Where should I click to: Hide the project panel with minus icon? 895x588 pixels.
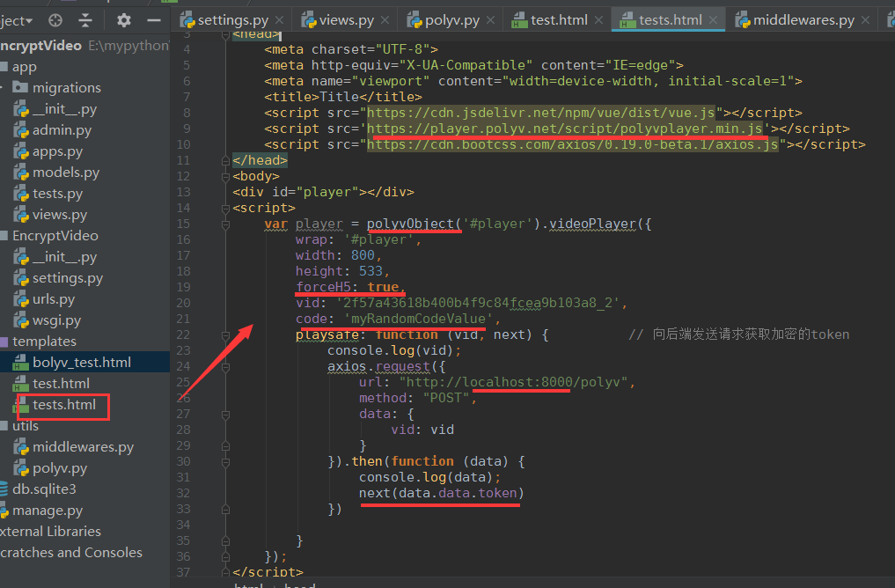tap(153, 20)
